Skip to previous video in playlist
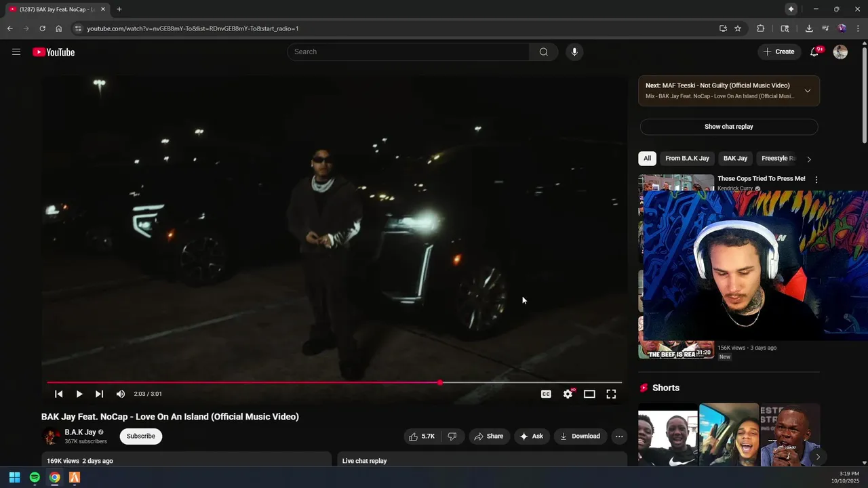This screenshot has height=488, width=868. pyautogui.click(x=58, y=394)
